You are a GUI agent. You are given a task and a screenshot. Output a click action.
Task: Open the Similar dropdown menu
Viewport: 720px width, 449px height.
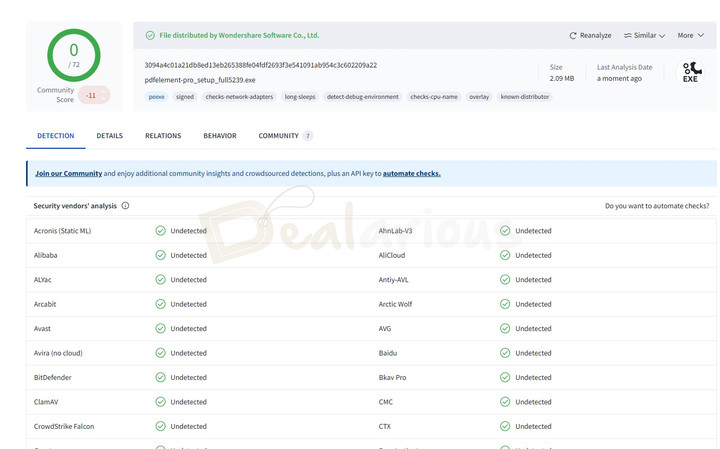pyautogui.click(x=644, y=35)
